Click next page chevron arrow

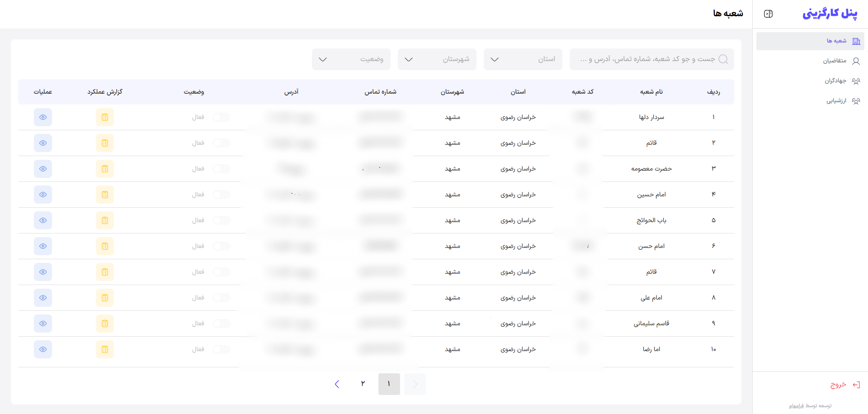337,384
